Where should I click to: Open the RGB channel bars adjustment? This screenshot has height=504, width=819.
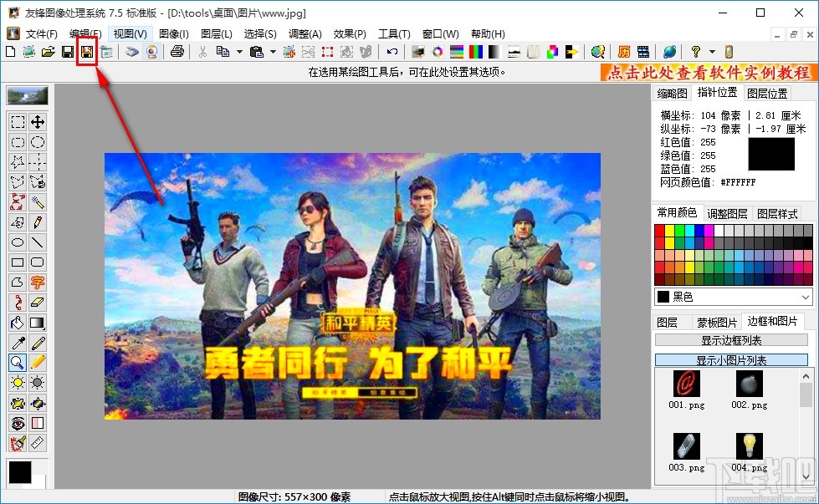476,52
